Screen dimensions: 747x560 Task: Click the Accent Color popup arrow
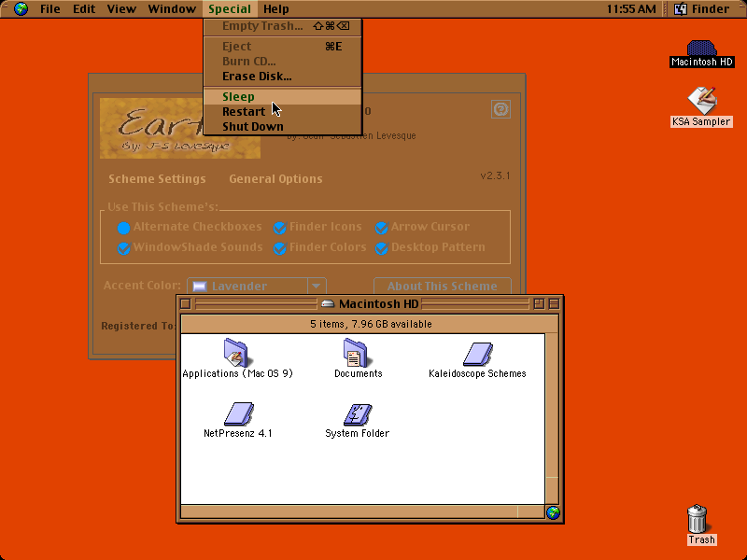coord(317,286)
